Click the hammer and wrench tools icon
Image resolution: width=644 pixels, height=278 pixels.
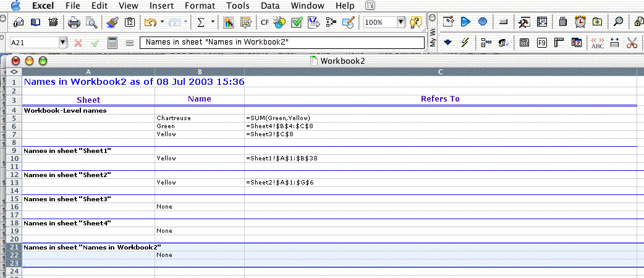pyautogui.click(x=523, y=22)
